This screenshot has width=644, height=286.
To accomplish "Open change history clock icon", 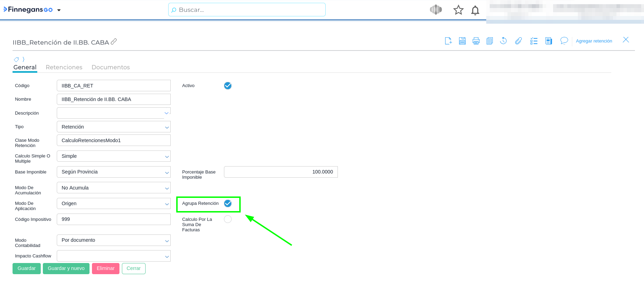I will 503,41.
